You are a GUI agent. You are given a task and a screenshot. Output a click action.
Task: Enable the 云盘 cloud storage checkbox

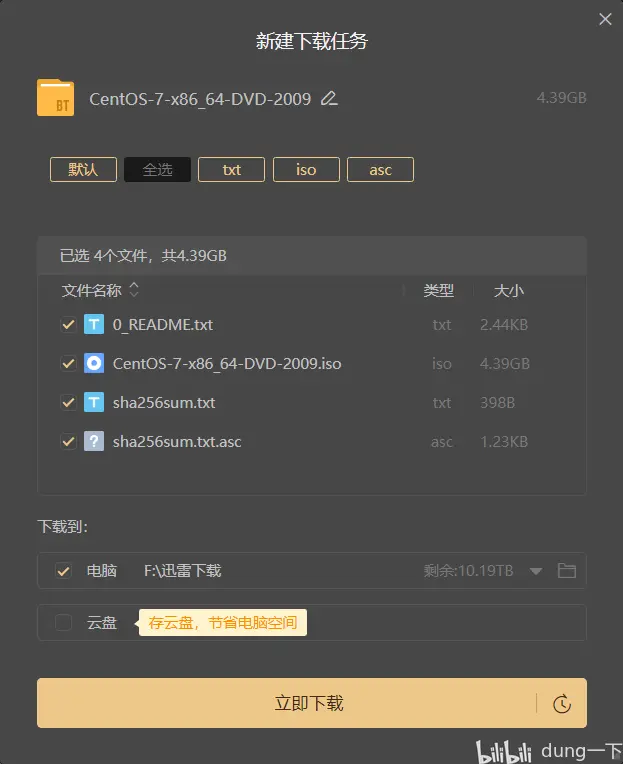[64, 622]
